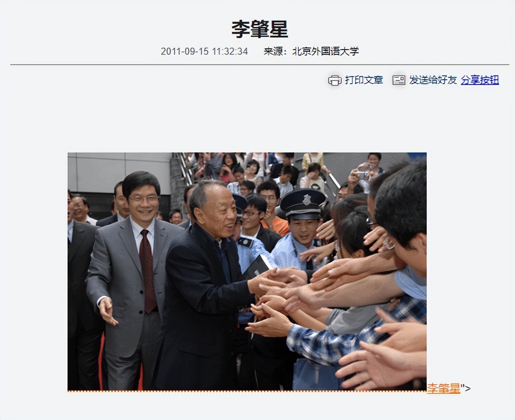Click the main article photo
The width and height of the screenshot is (515, 420).
(x=247, y=272)
